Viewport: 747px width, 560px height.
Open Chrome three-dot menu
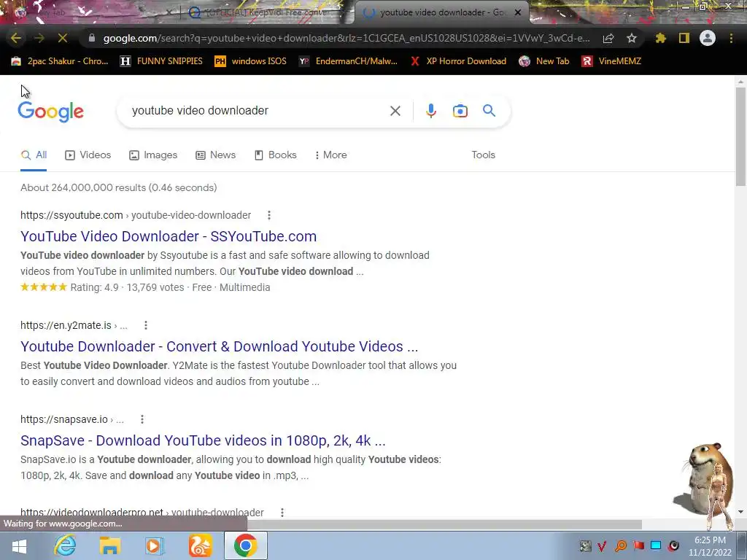(731, 38)
